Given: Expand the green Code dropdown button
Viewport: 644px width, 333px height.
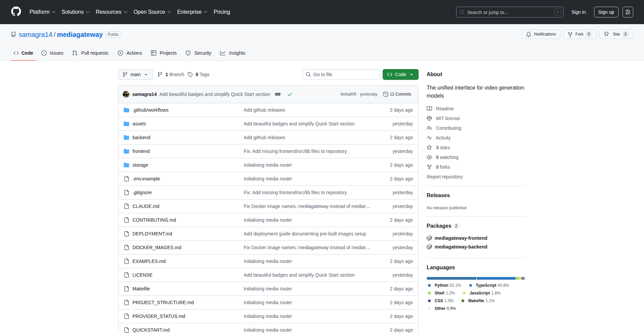Looking at the screenshot, I should (400, 74).
